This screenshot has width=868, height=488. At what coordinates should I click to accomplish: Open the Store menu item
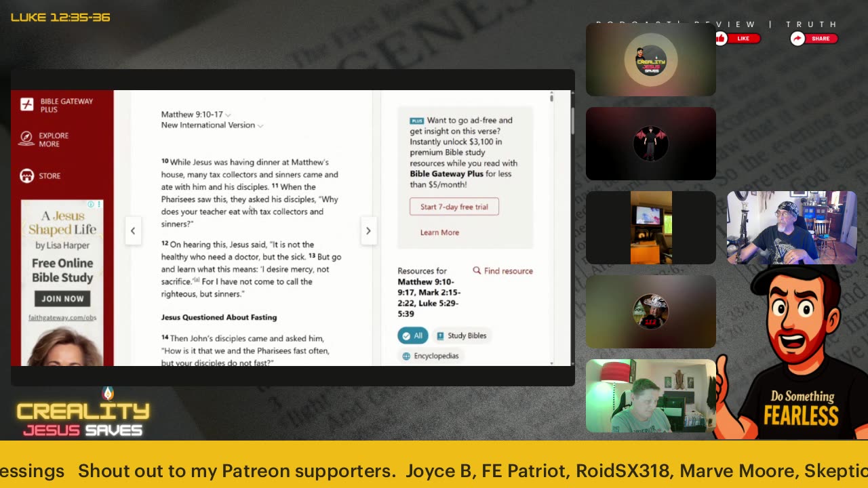click(x=50, y=176)
